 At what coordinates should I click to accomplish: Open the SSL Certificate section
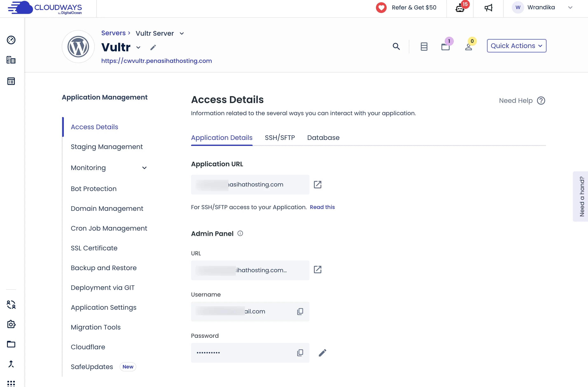[94, 248]
